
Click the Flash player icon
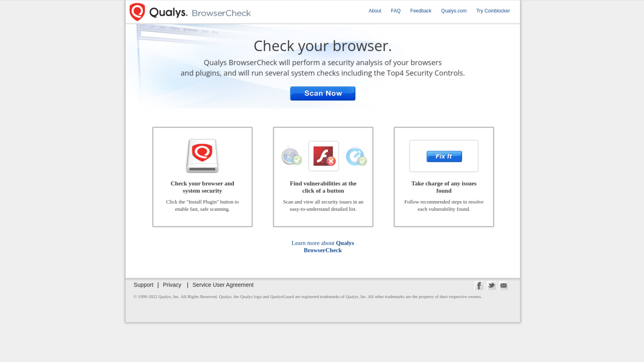click(x=323, y=156)
